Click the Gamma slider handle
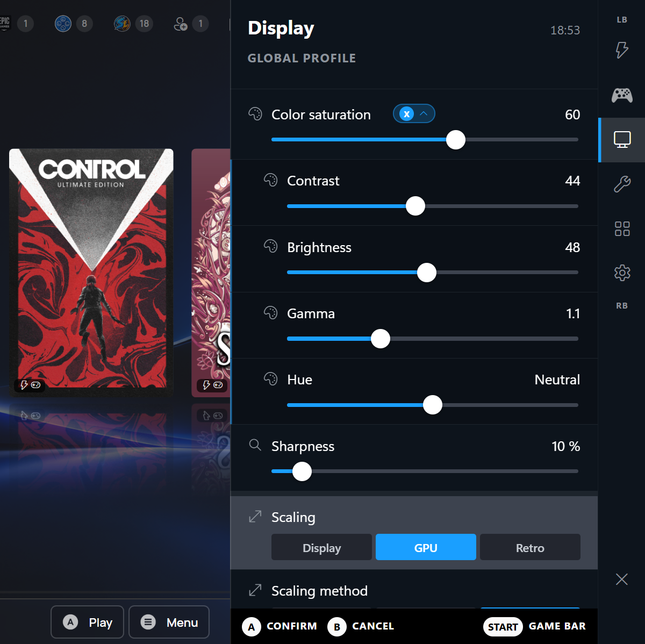 tap(381, 339)
